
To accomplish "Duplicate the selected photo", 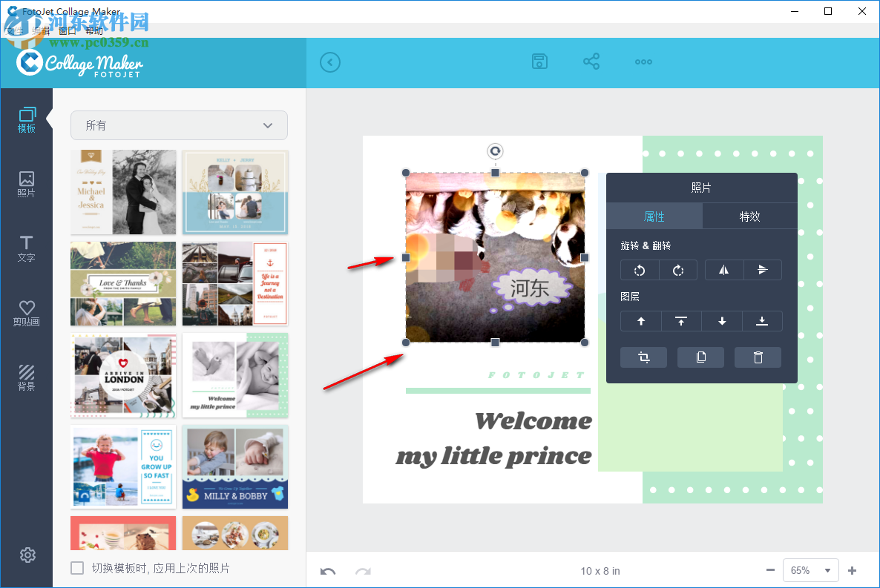I will pyautogui.click(x=700, y=357).
